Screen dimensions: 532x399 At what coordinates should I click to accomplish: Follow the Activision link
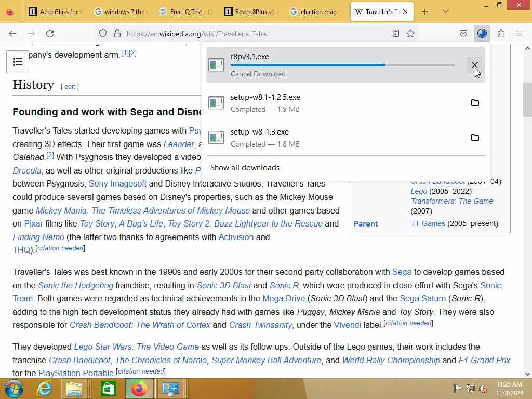236,237
